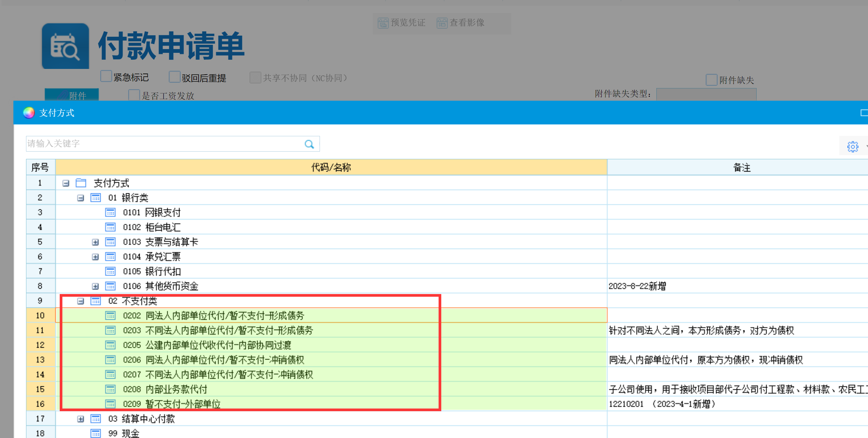Click the search magnifier icon

pos(309,144)
